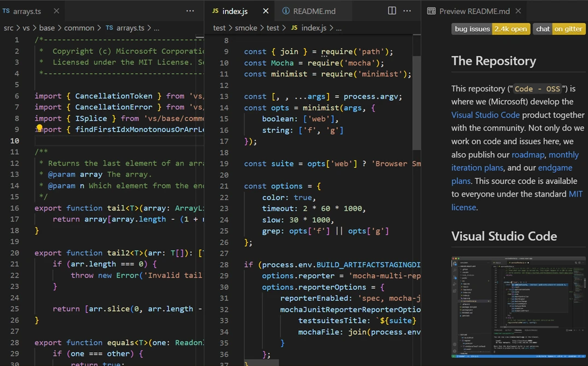The height and width of the screenshot is (366, 588).
Task: Open more actions for the arrays.ts editor group
Action: click(x=190, y=10)
